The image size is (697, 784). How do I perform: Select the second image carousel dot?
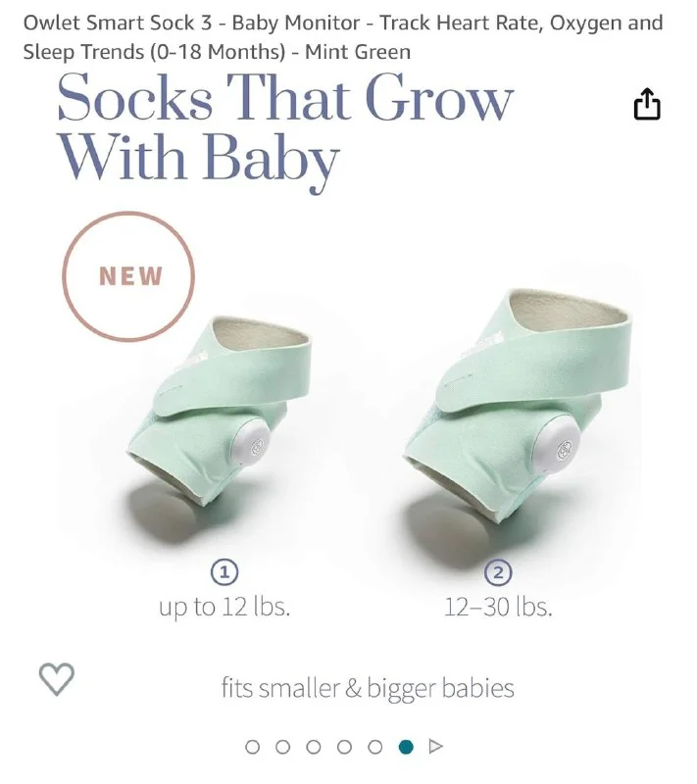pyautogui.click(x=283, y=747)
